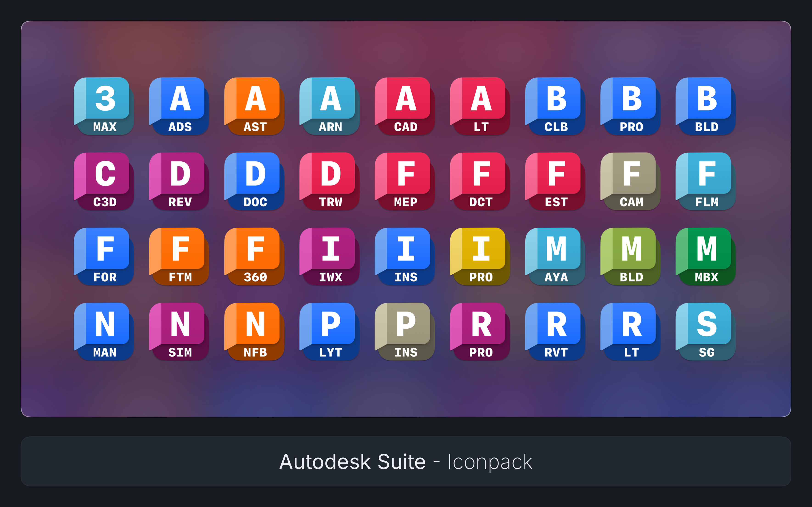Click the Flame (FLM) icon

click(x=705, y=181)
